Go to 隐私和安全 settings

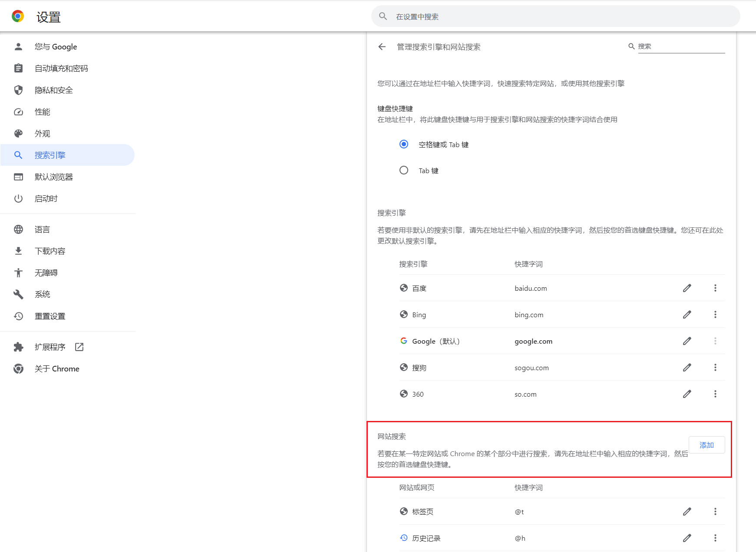click(x=68, y=90)
